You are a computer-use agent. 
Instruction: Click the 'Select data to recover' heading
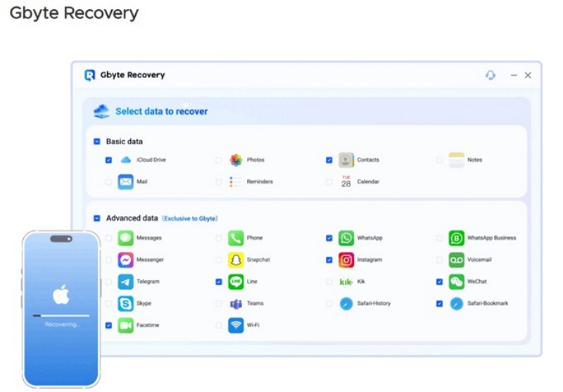tap(162, 111)
